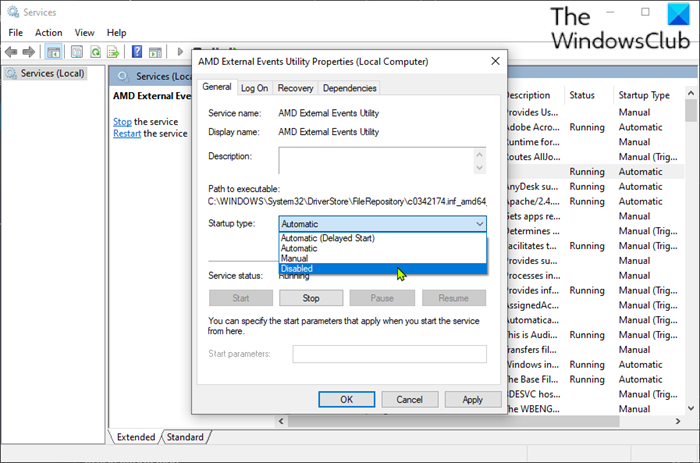Click the Start parameters input field
This screenshot has height=463, width=700.
pyautogui.click(x=389, y=354)
